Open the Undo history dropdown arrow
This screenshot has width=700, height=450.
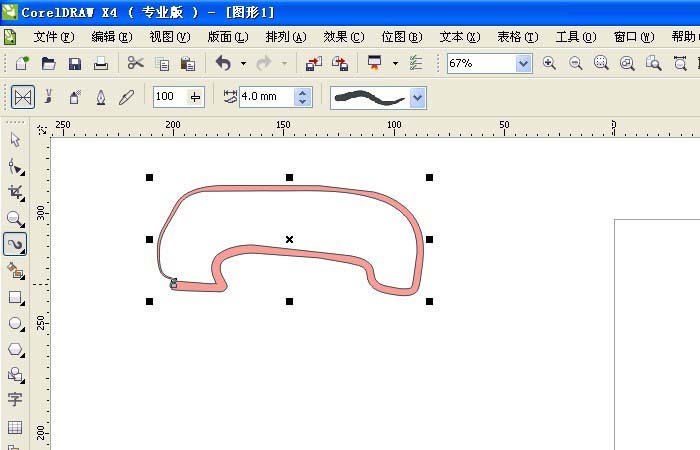[243, 63]
